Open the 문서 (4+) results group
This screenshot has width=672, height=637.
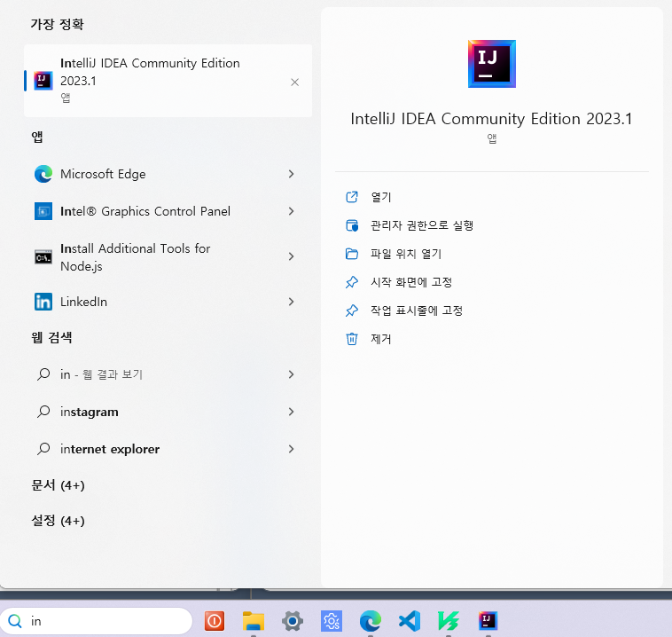click(58, 485)
